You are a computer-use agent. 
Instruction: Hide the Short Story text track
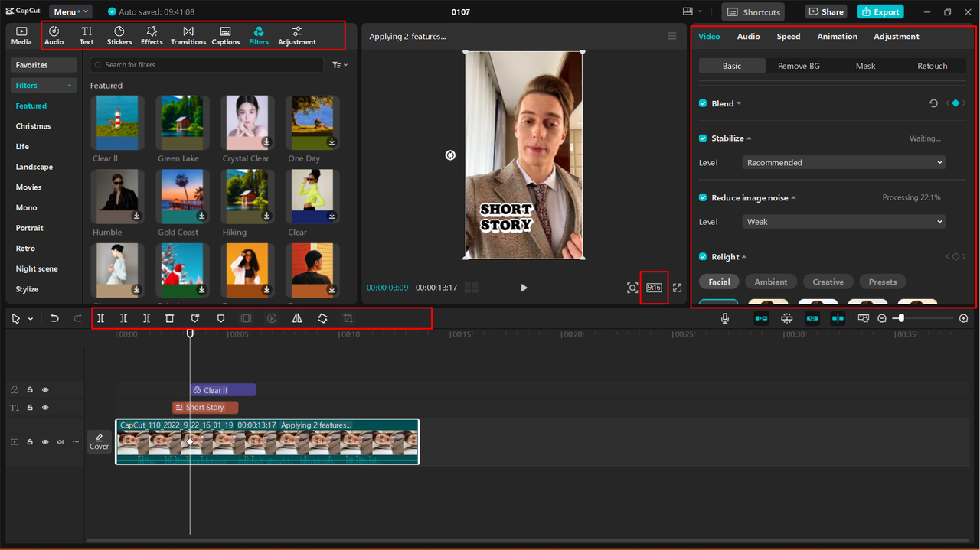pyautogui.click(x=45, y=408)
